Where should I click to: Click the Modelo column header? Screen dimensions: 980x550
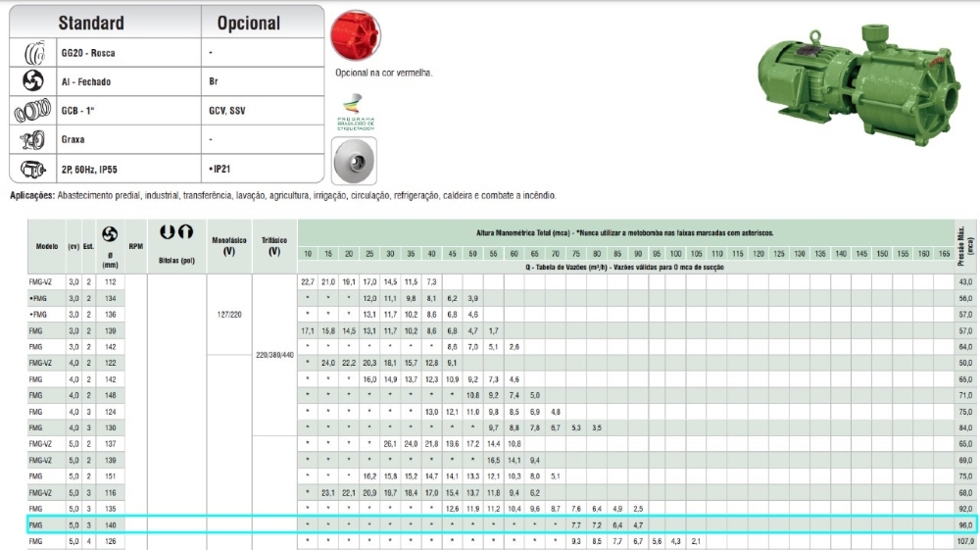(x=47, y=246)
